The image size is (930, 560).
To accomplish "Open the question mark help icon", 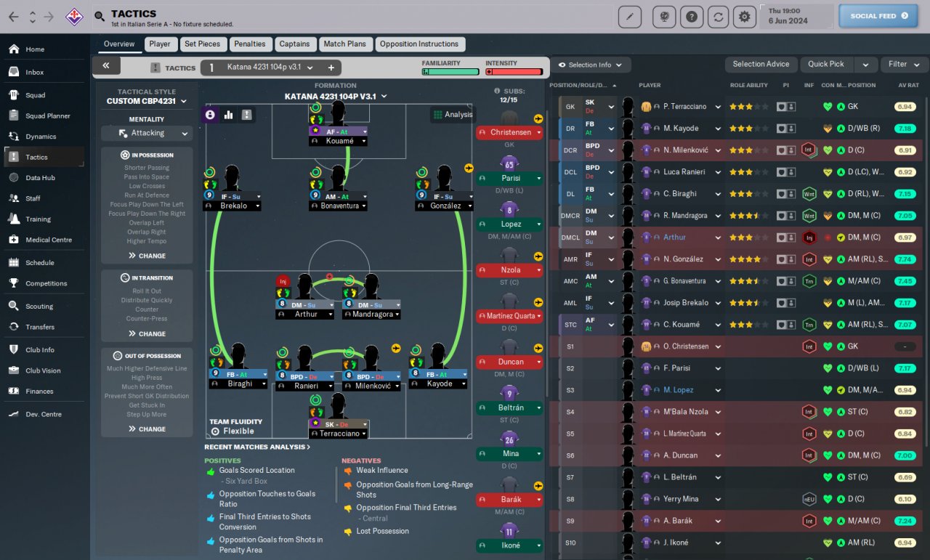I will 693,16.
